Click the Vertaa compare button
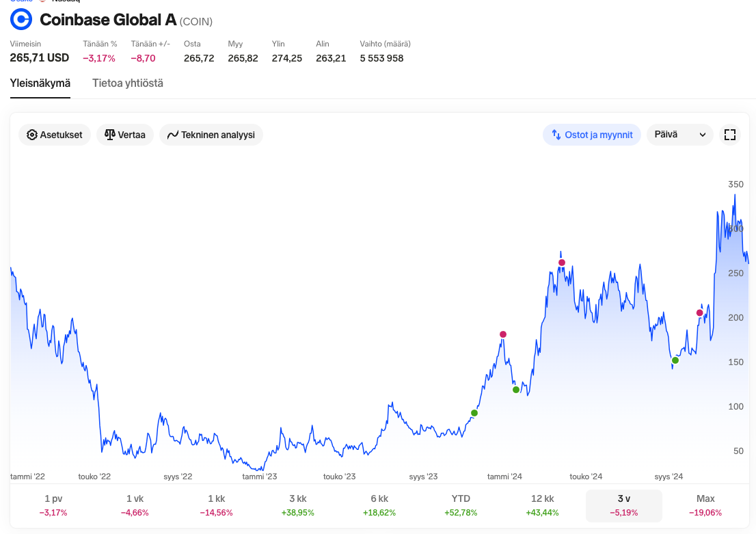Image resolution: width=756 pixels, height=534 pixels. [x=125, y=135]
